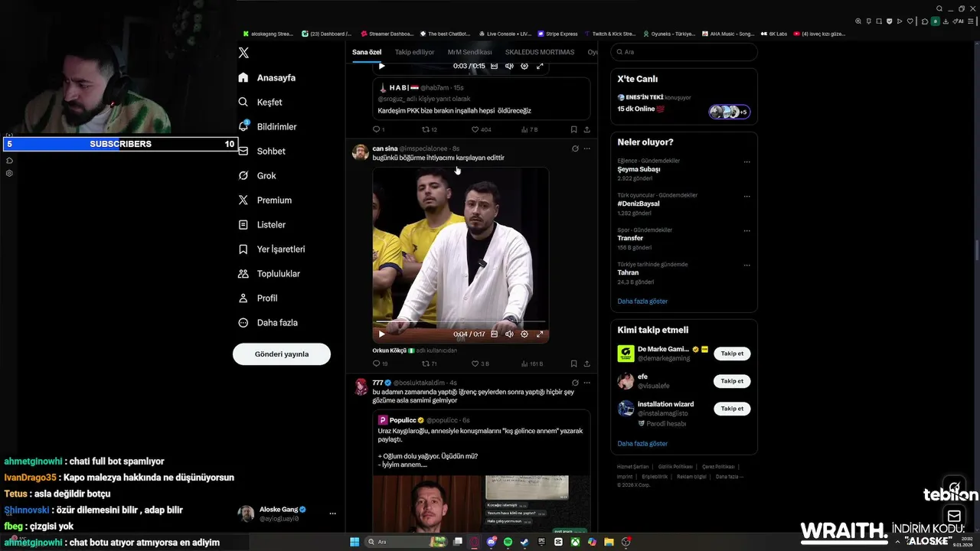The height and width of the screenshot is (551, 980).
Task: Play the can sina video
Action: [381, 334]
